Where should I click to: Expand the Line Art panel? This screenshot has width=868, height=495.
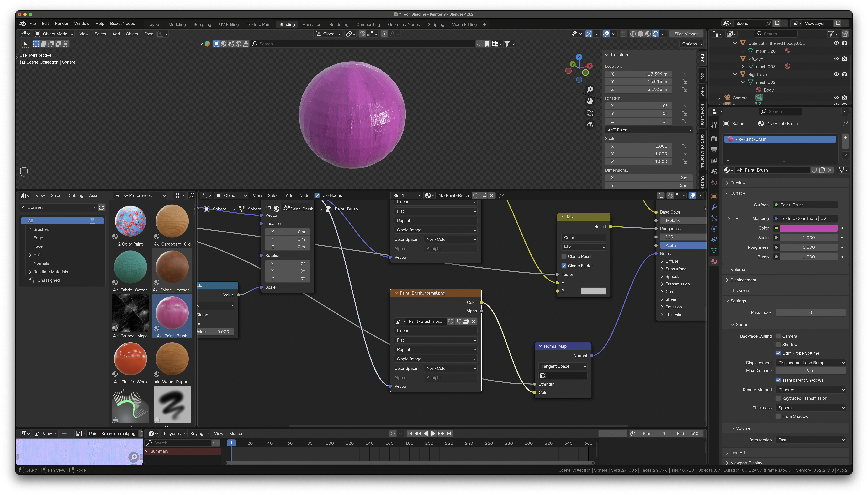pyautogui.click(x=728, y=453)
